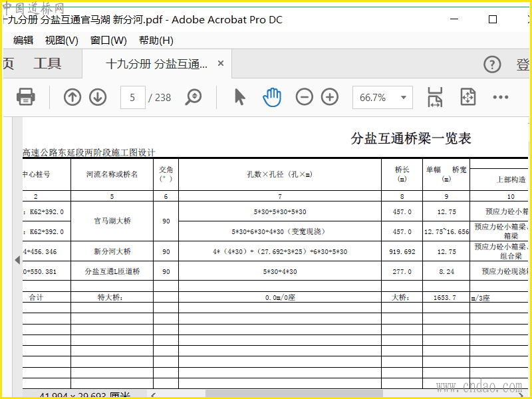Screen dimensions: 532x399
Task: Click the 合计 row label
Action: point(36,297)
